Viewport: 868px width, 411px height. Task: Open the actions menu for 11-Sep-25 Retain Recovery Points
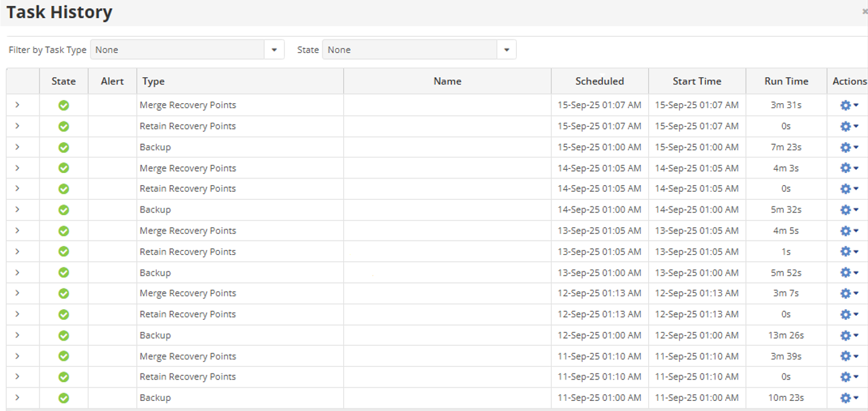coord(849,377)
